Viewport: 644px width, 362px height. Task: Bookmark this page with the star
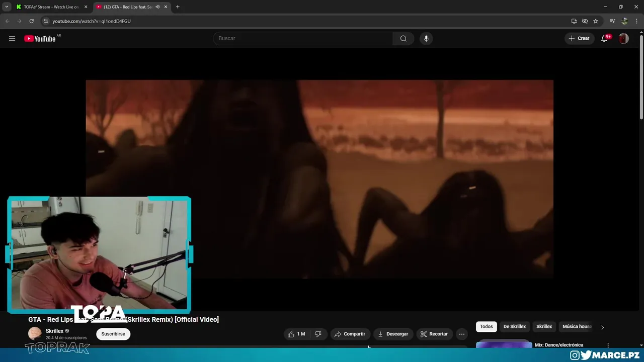tap(596, 21)
